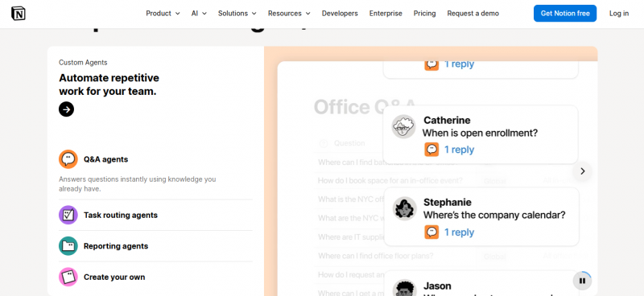
Task: Select the Reporting agents teal folder icon
Action: coord(68,246)
